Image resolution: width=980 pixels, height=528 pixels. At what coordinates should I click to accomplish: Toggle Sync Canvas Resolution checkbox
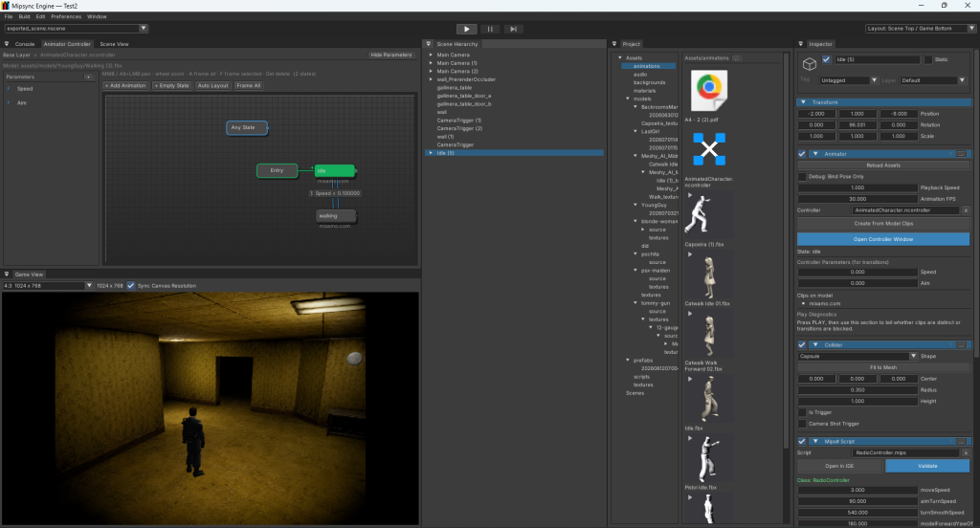130,286
